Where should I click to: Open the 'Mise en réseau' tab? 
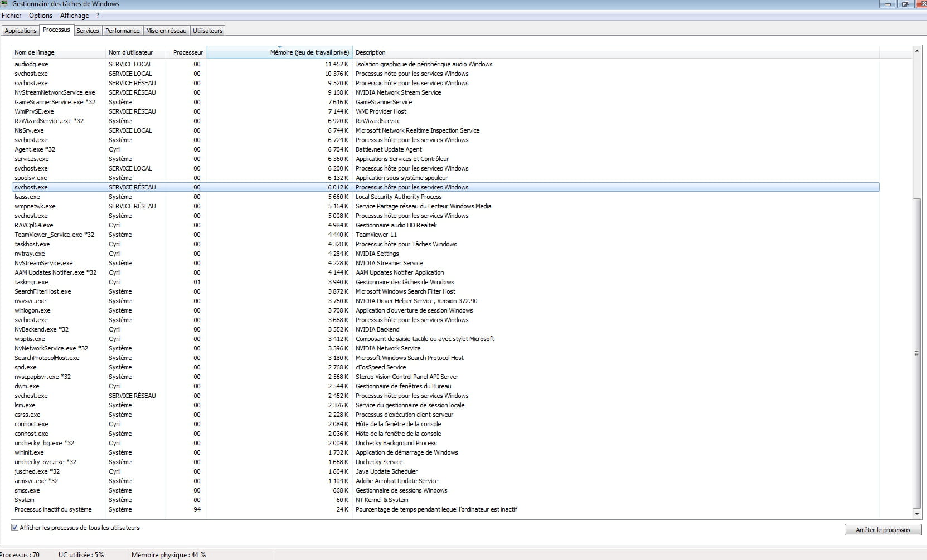pyautogui.click(x=166, y=31)
